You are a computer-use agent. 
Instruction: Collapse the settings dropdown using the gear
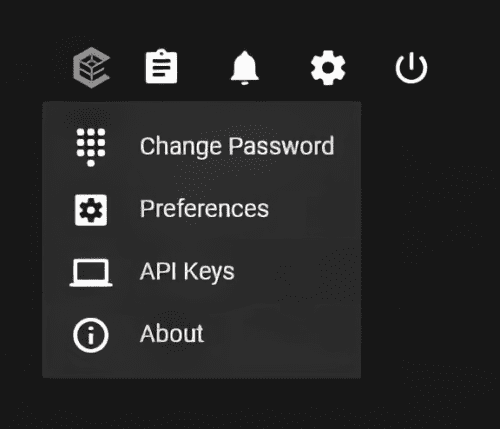coord(328,68)
